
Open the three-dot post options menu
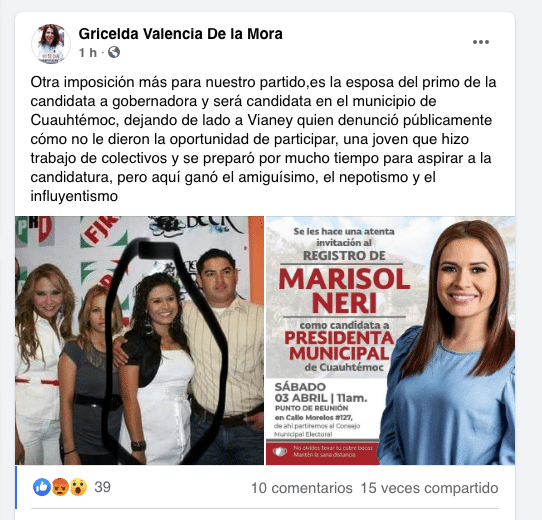(x=481, y=42)
